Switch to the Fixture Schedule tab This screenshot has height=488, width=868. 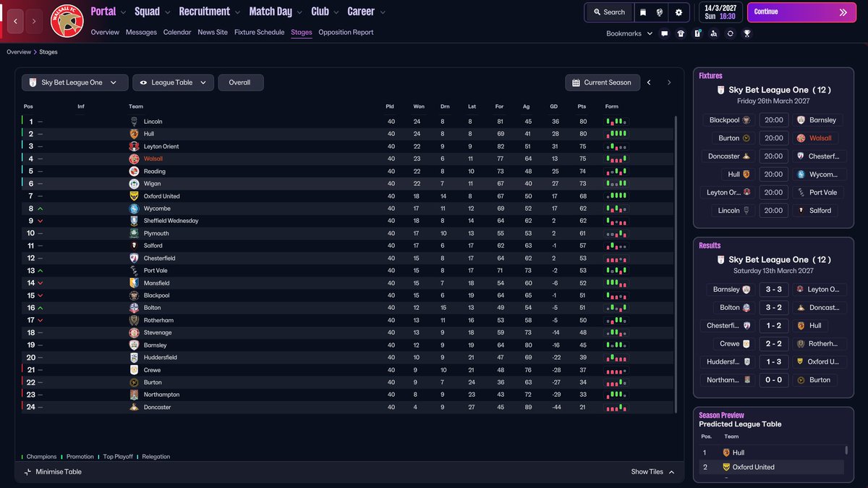259,33
